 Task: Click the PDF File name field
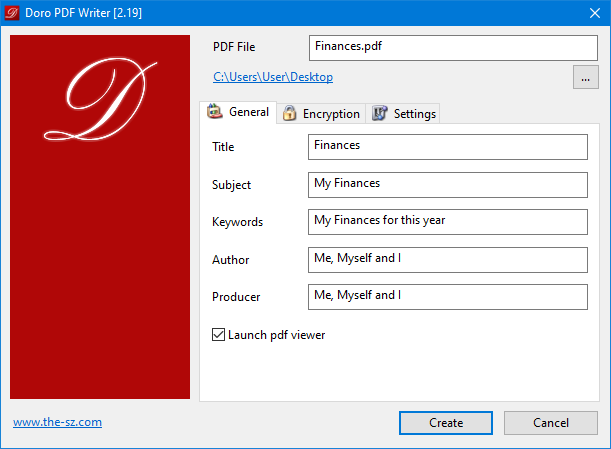pos(452,47)
